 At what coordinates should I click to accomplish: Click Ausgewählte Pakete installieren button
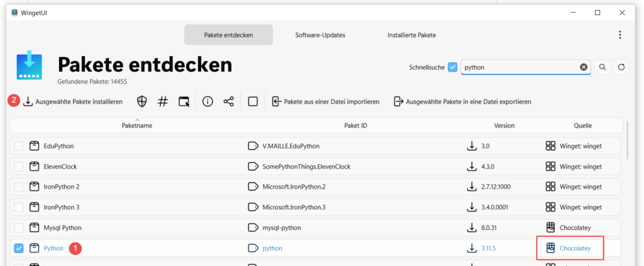(x=73, y=101)
